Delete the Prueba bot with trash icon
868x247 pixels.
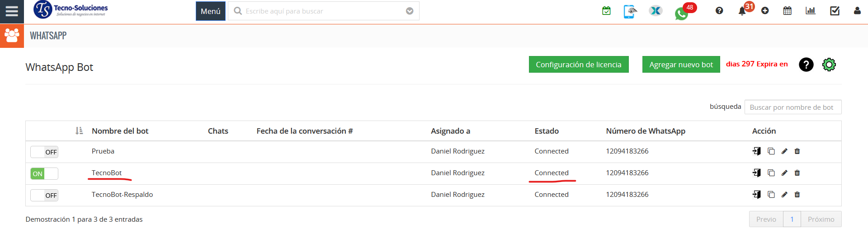[797, 151]
